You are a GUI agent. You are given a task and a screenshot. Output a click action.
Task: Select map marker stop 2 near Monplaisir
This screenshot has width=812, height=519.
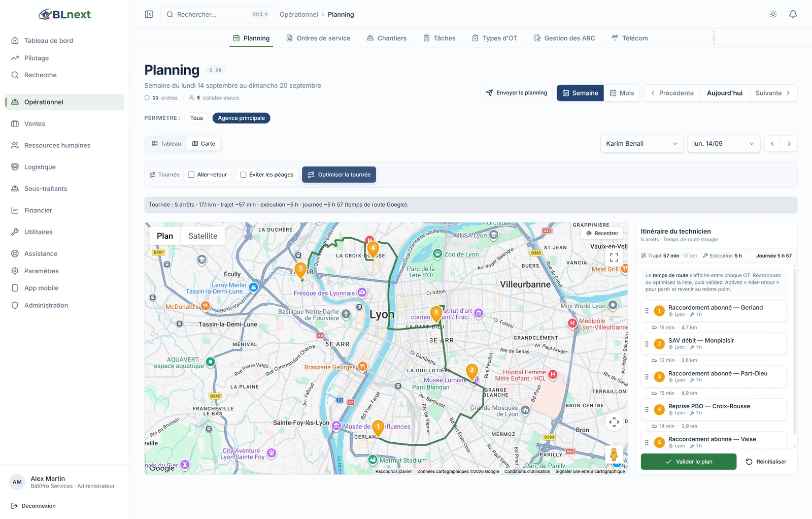[472, 371]
